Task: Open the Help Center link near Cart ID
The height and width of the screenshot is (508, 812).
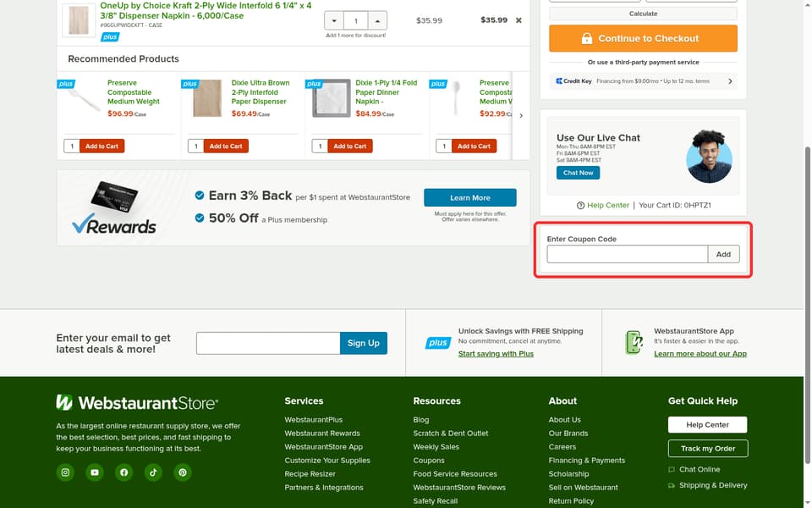Action: [608, 205]
